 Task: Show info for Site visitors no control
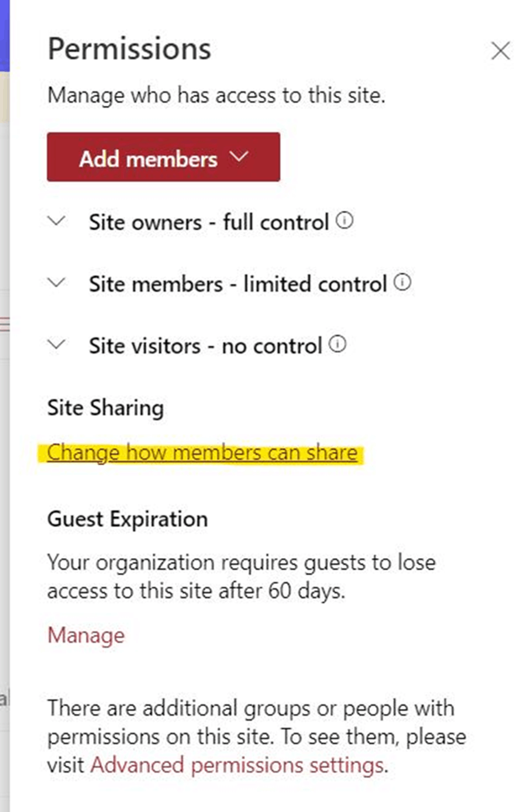point(337,345)
